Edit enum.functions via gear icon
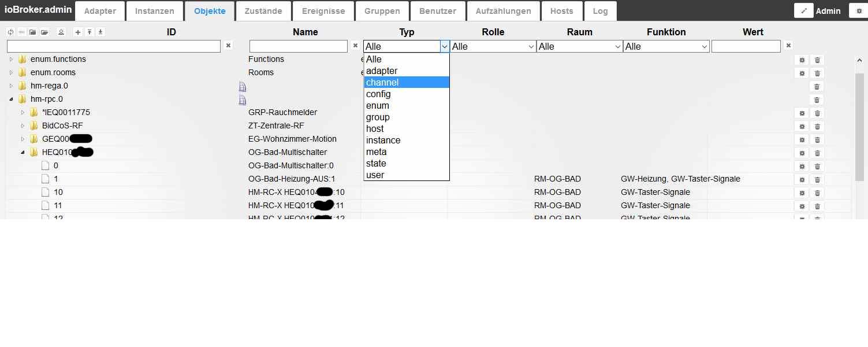This screenshot has width=868, height=347. tap(802, 60)
